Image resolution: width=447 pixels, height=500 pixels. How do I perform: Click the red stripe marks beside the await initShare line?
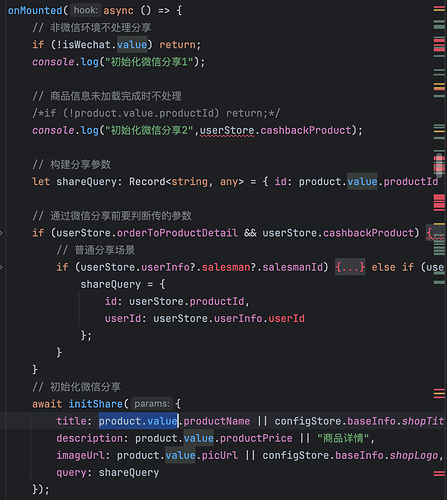point(439,393)
